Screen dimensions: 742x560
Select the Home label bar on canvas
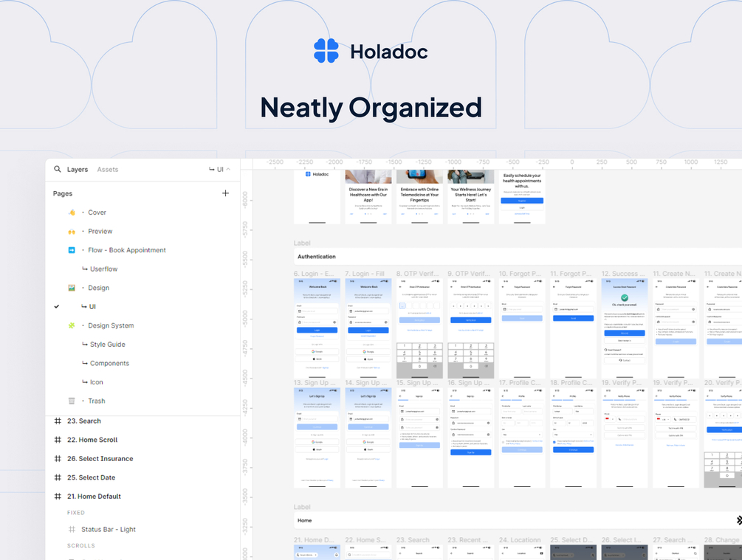point(518,520)
